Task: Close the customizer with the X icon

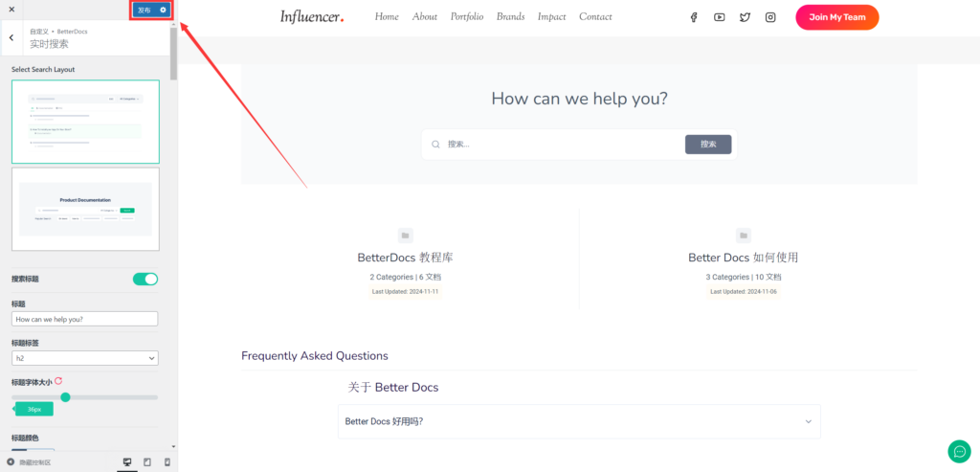Action: [11, 10]
